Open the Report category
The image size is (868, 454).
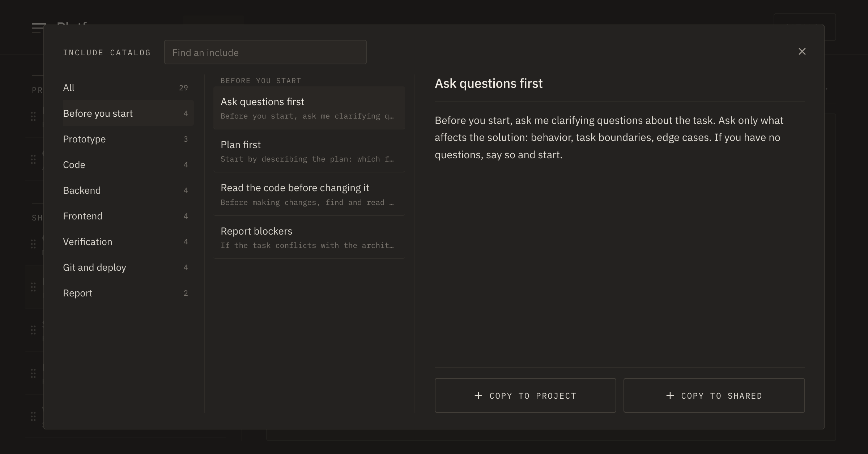[x=128, y=293]
